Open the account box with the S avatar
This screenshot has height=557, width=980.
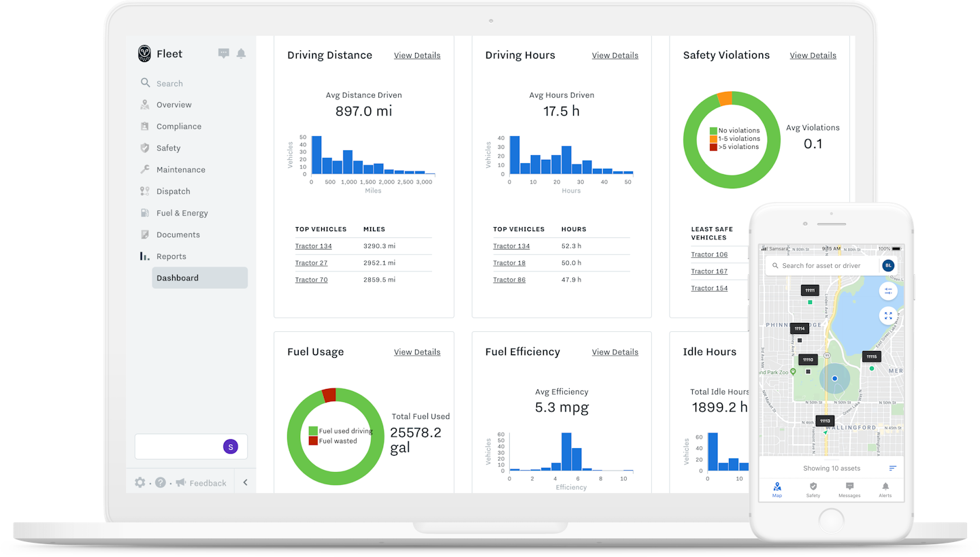click(191, 447)
